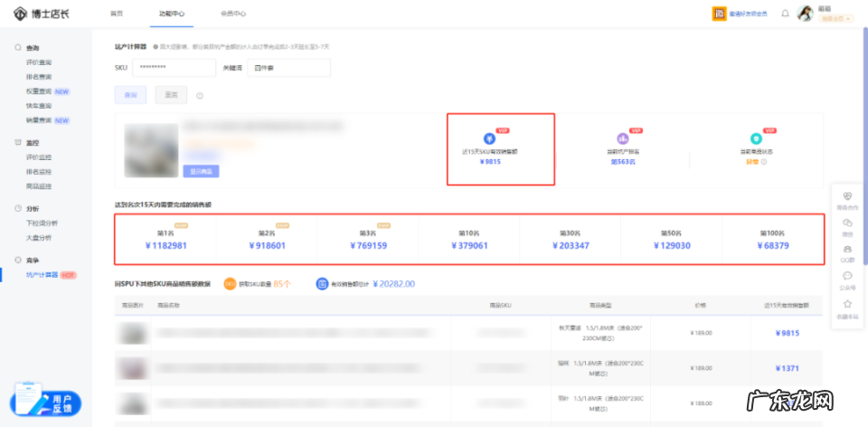Open 快车查询 in sidebar
The image size is (868, 427).
[39, 106]
